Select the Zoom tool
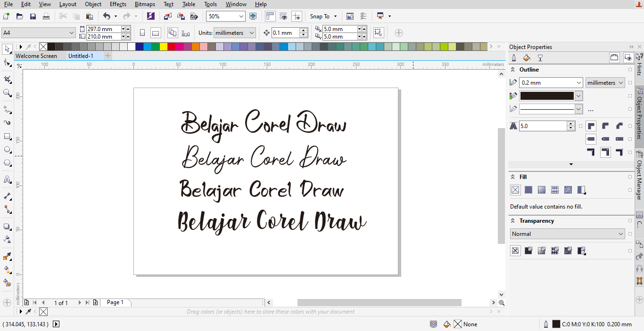The height and width of the screenshot is (331, 644). click(7, 93)
